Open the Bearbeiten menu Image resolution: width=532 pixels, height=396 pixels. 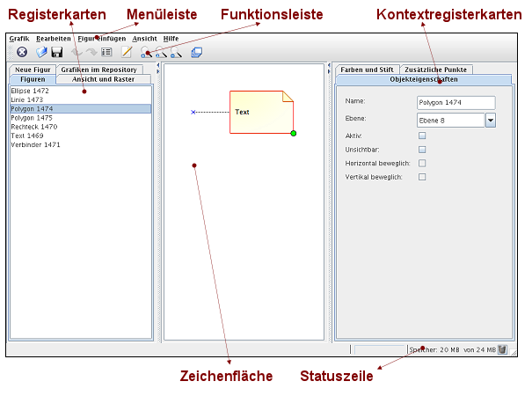click(54, 39)
